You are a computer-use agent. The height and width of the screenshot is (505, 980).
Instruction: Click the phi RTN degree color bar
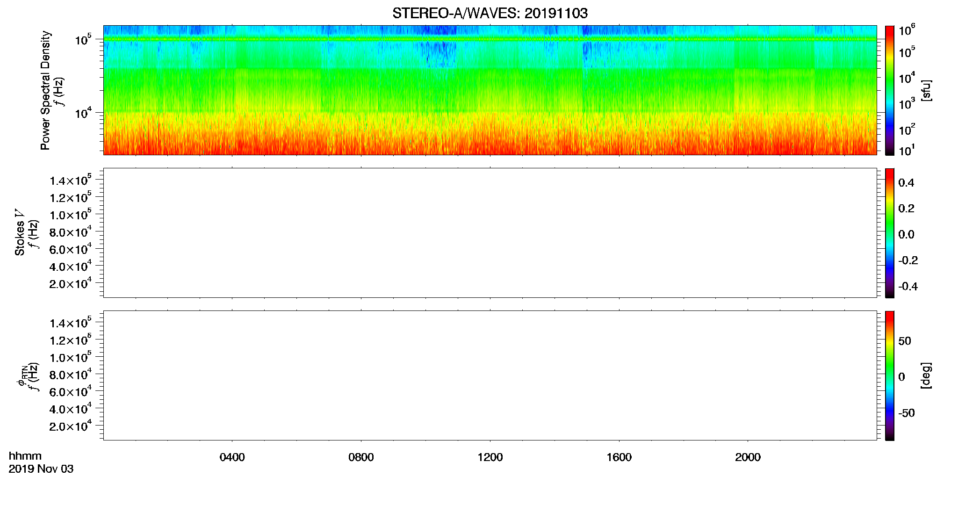pyautogui.click(x=890, y=375)
